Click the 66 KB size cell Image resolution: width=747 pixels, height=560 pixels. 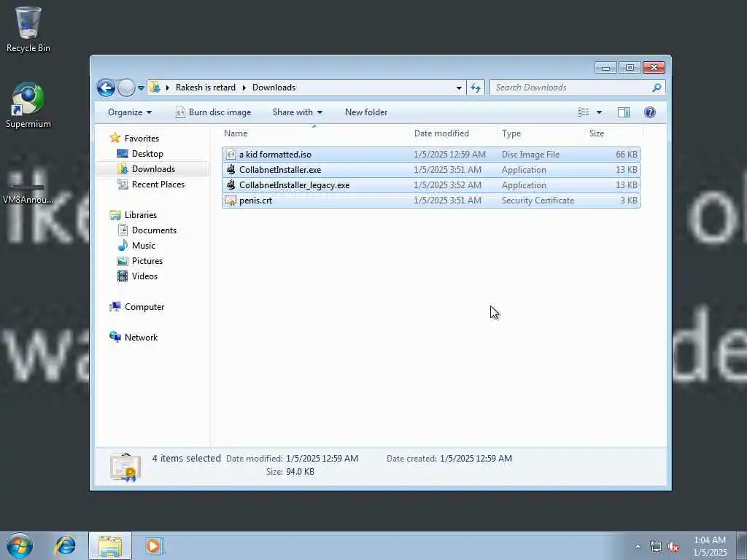pos(626,155)
